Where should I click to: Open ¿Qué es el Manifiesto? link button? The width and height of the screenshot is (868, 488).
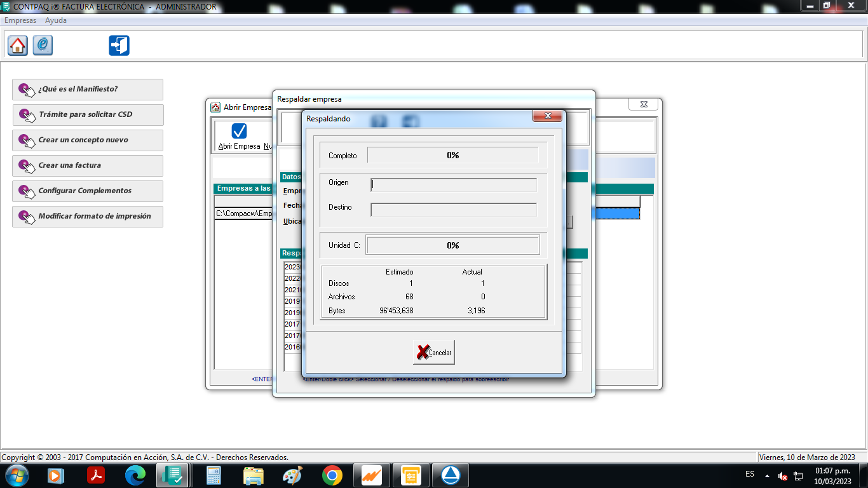click(x=88, y=90)
